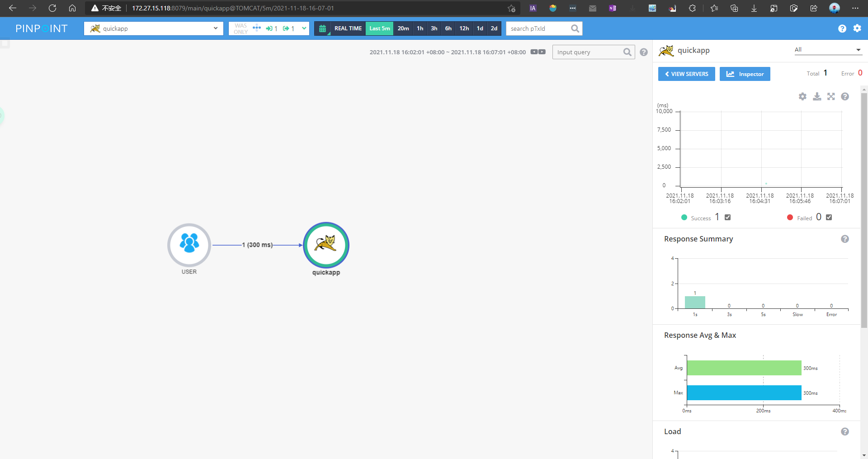Click the pTxId search magnifier
Viewport: 868px width, 459px height.
pyautogui.click(x=575, y=28)
